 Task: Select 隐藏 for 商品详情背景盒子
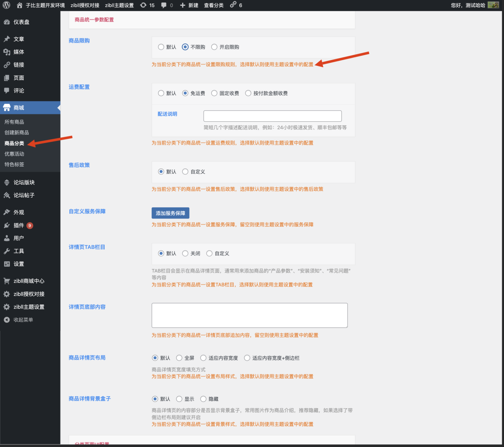tap(203, 399)
